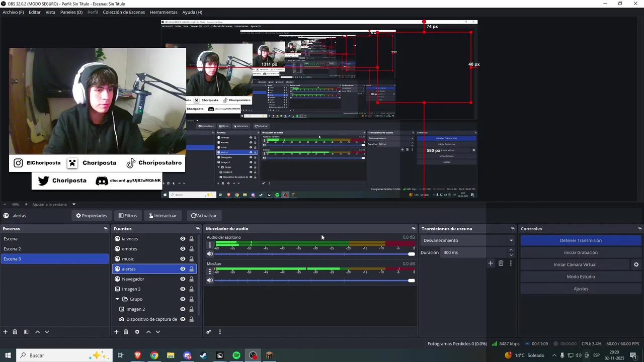Viewport: 644px width, 362px height.
Task: Select Escena 2 in scenes list
Action: (x=54, y=249)
